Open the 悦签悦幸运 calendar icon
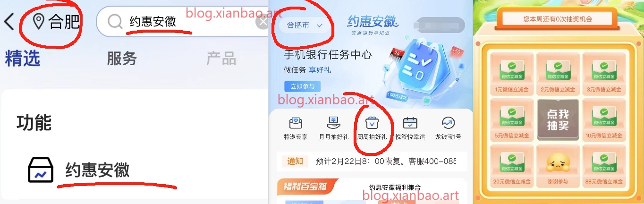Screen dimensions: 644x204 coord(410,124)
